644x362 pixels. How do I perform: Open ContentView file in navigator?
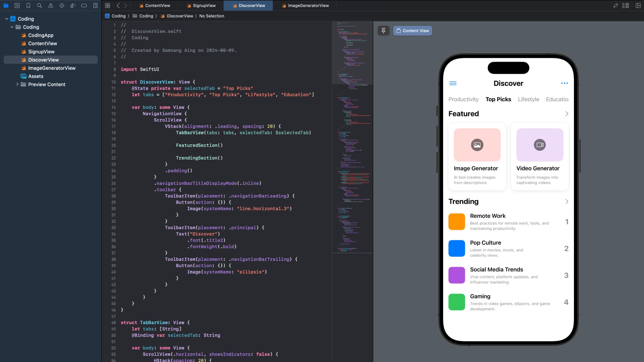[43, 44]
